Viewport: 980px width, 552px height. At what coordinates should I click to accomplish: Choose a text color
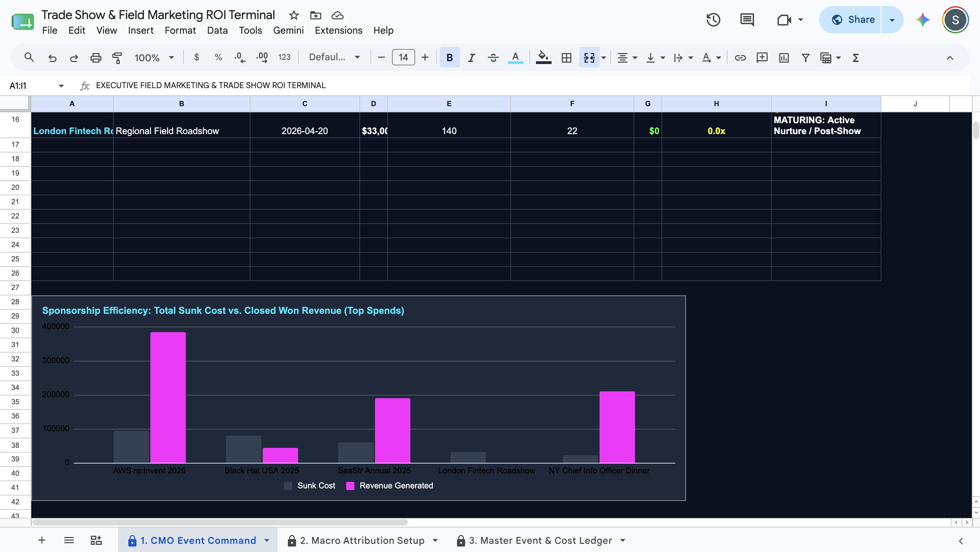515,58
